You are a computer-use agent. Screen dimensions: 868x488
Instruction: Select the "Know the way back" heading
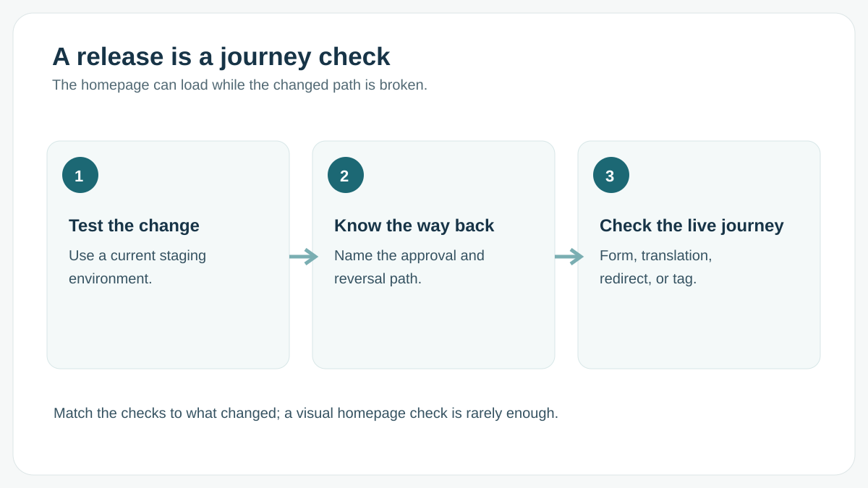point(414,226)
